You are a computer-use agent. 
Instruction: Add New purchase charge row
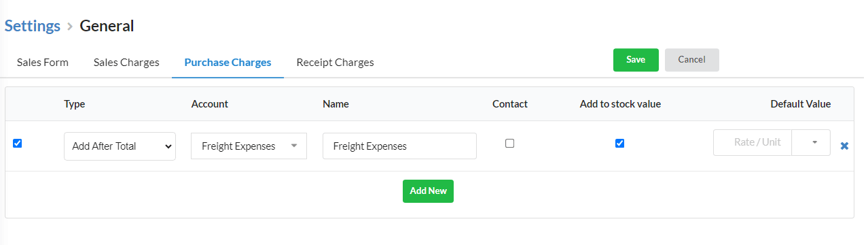(x=428, y=191)
